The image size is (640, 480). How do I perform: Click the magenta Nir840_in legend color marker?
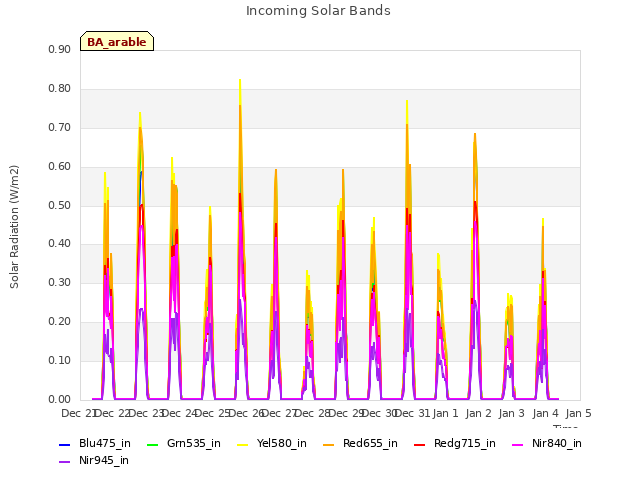518,444
